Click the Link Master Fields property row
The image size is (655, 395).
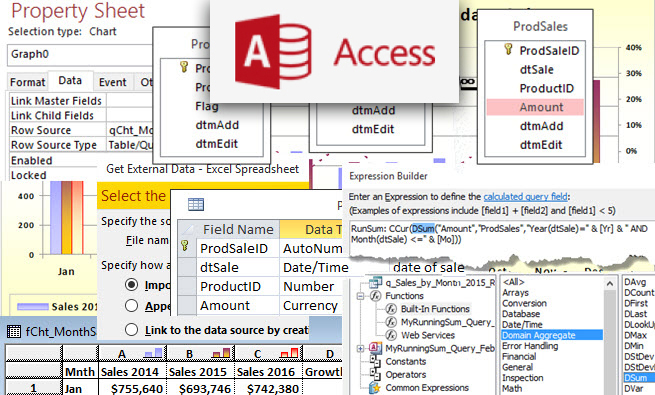point(81,101)
